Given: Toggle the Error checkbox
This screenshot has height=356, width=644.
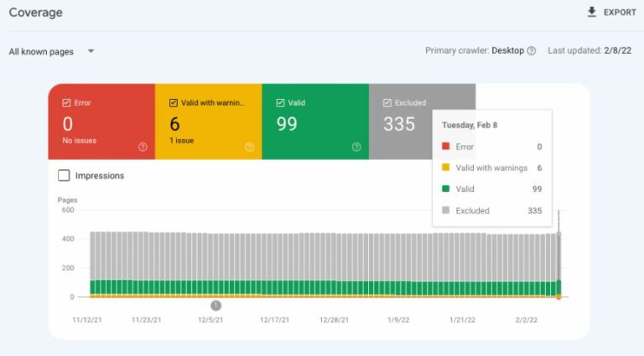Looking at the screenshot, I should pos(66,103).
